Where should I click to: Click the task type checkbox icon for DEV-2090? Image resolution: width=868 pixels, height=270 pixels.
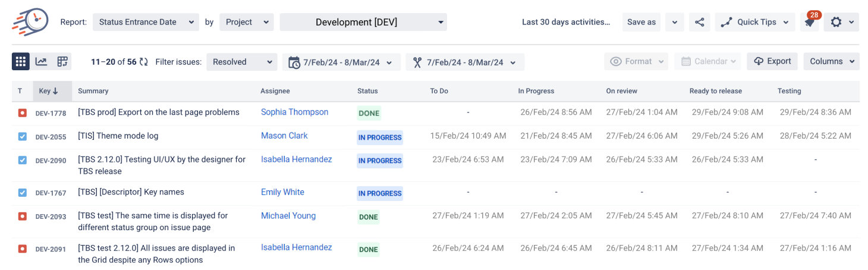[x=22, y=160]
